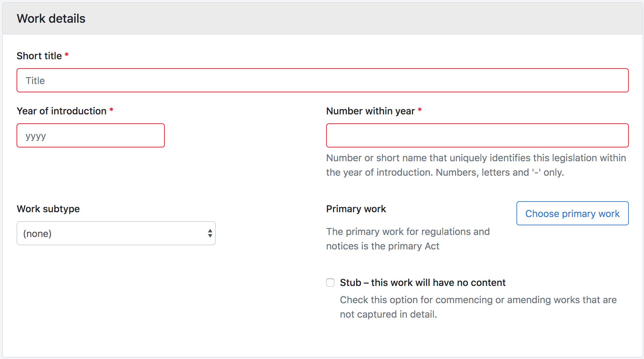Click the Work details panel header
Viewport: 644px width, 359px height.
pyautogui.click(x=51, y=19)
